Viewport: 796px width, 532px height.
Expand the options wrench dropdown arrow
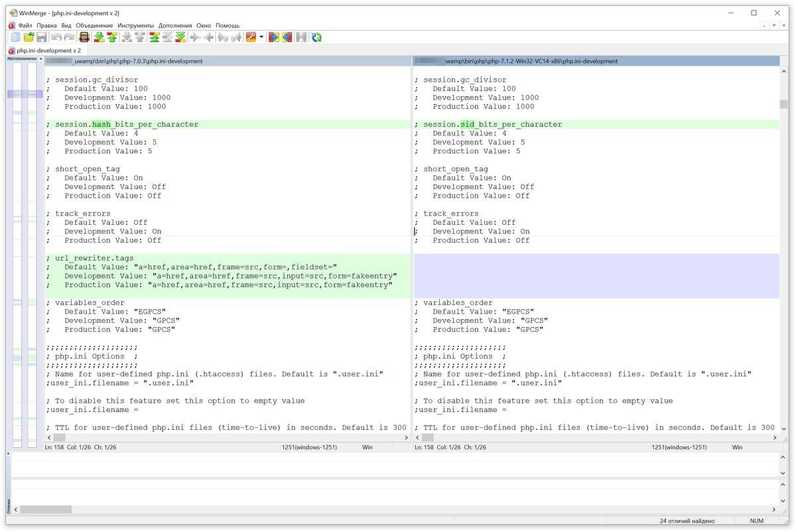pos(261,37)
